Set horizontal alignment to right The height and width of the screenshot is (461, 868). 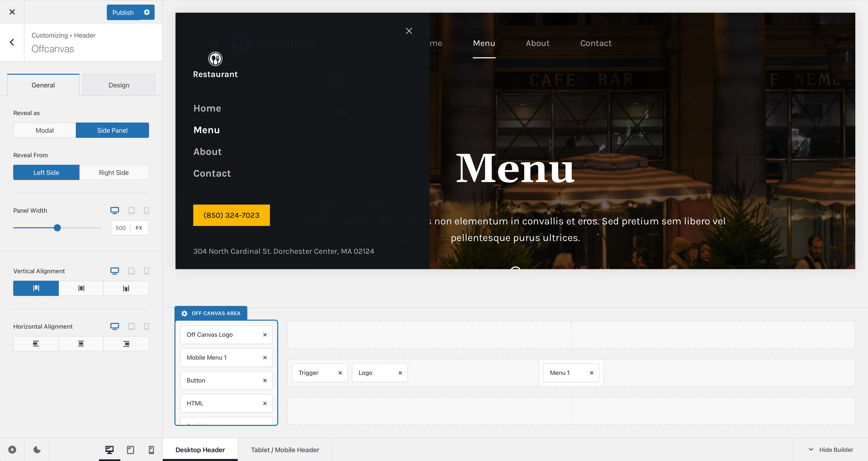[x=126, y=344]
